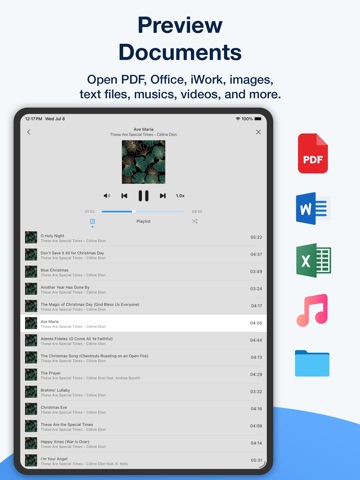Play the song The Prayer
The image size is (360, 480).
pos(143,375)
